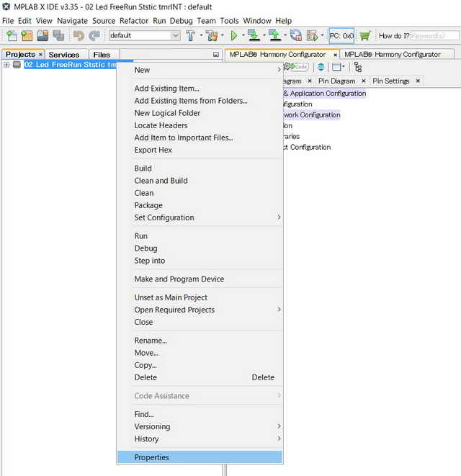Click the window layout icon in Configurator toolbar
Viewport: 461px width, 476px height.
[x=338, y=67]
